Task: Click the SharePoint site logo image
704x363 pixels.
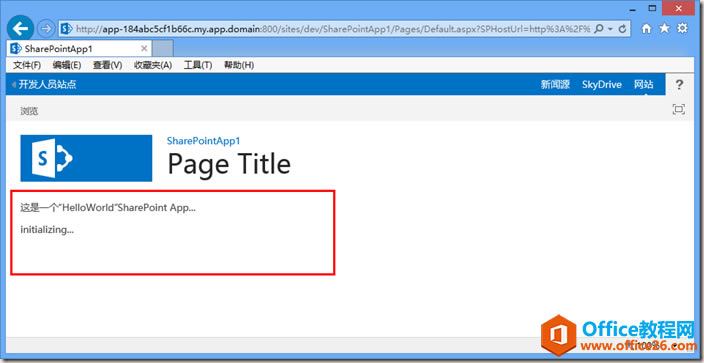Action: (x=86, y=158)
